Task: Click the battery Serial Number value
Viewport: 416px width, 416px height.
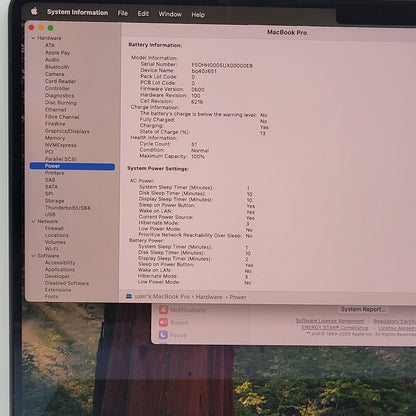Action: tap(222, 66)
